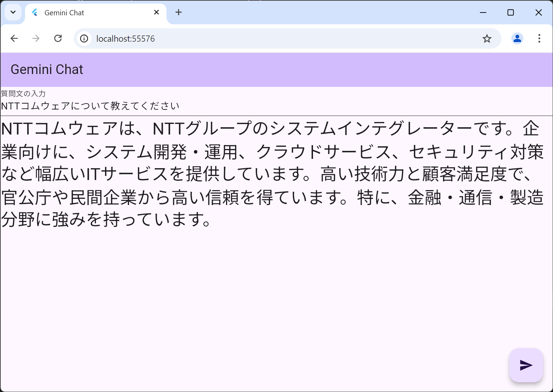
Task: Click the Gemini Chat app bar title
Action: point(47,70)
